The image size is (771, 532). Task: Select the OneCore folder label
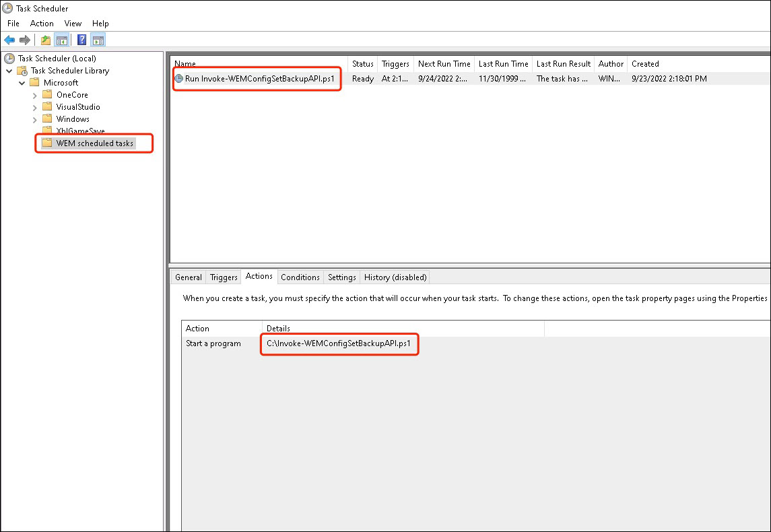pos(72,95)
